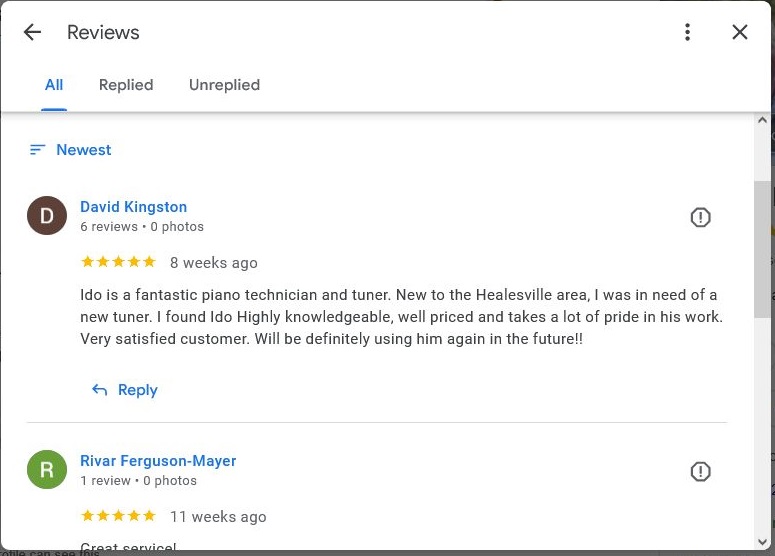This screenshot has height=556, width=775.
Task: Switch to the Replied tab
Action: point(126,85)
